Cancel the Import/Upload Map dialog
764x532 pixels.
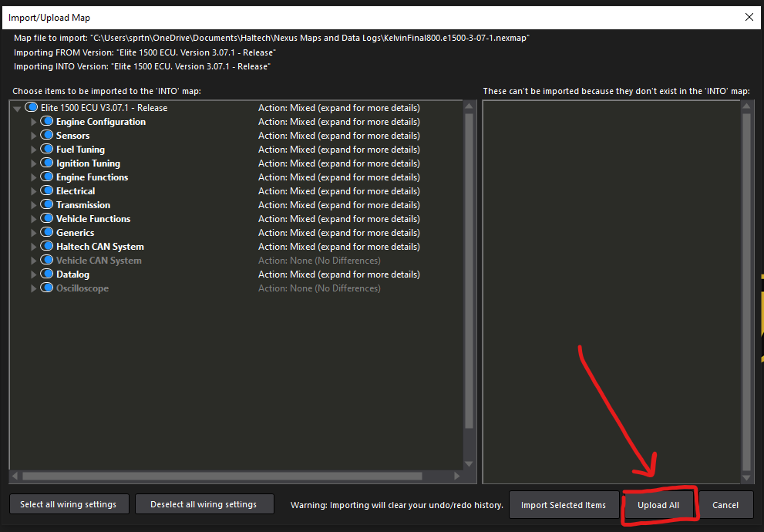coord(725,505)
